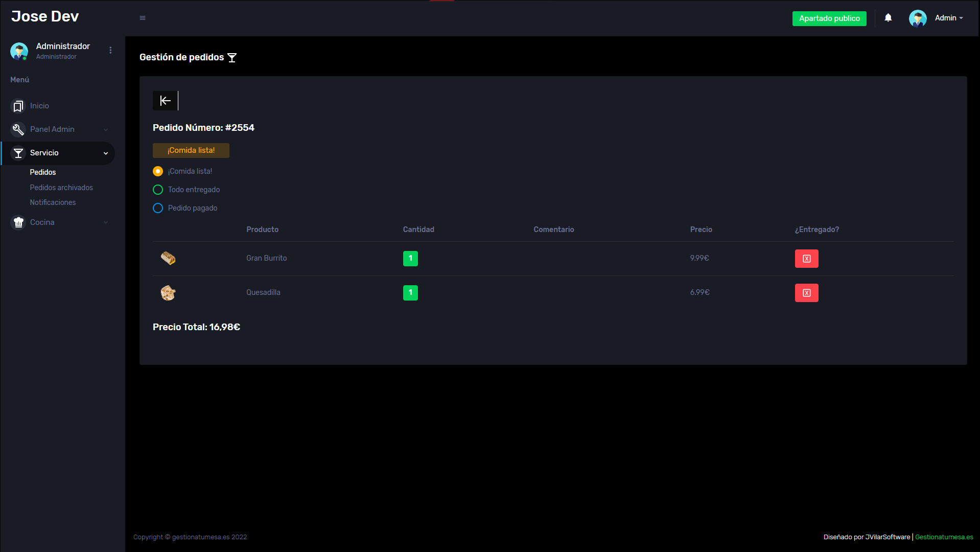
Task: Open the Gestionatumesa.es footer link
Action: click(944, 537)
